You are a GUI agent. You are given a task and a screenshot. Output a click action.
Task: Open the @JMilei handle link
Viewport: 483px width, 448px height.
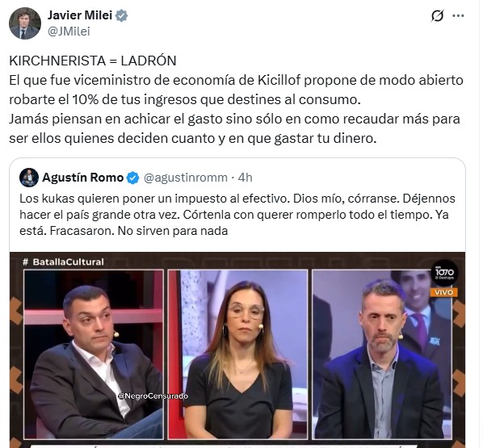click(69, 31)
